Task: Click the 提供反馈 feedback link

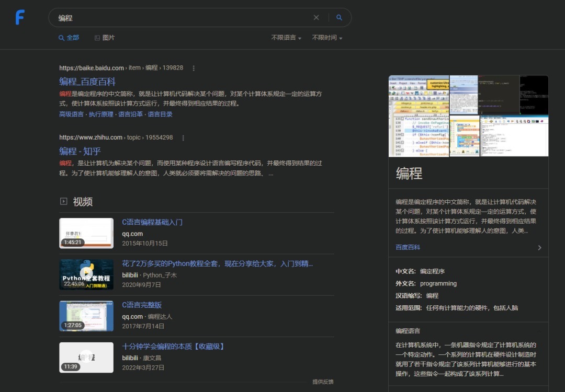Action: pyautogui.click(x=323, y=382)
